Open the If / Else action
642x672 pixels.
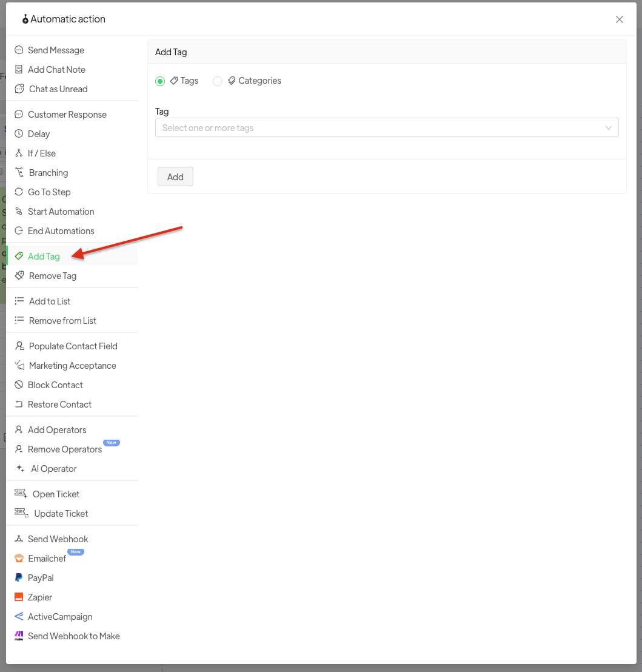click(42, 153)
